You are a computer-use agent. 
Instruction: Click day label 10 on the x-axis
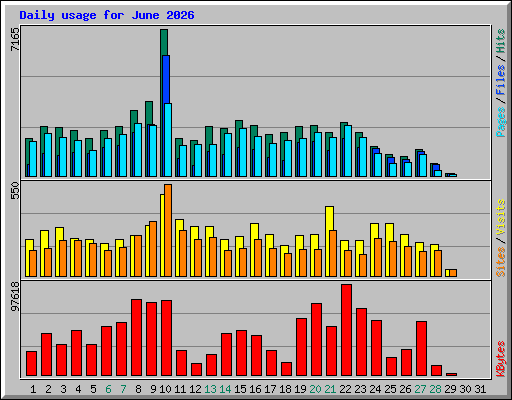[x=165, y=389]
